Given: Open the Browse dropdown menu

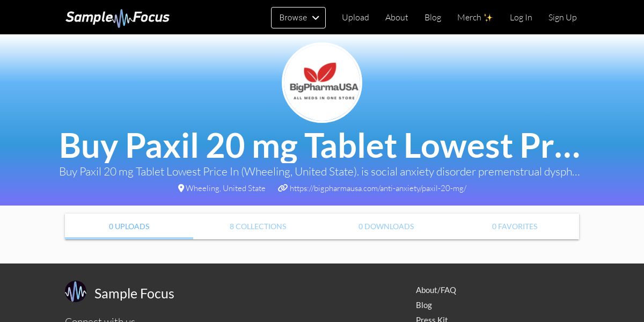Looking at the screenshot, I should (x=298, y=18).
